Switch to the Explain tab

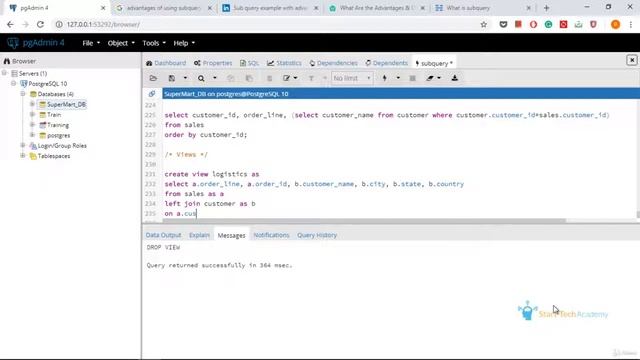tap(199, 235)
